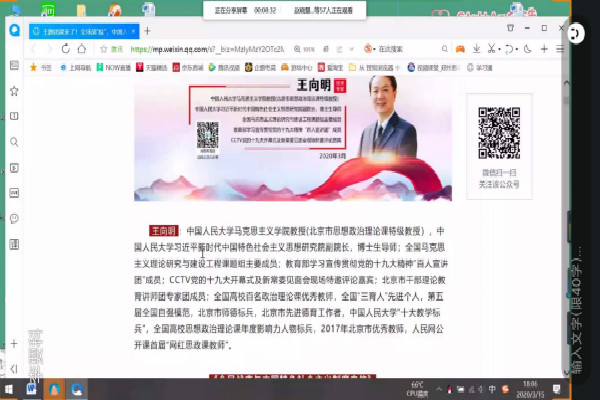Open the sidebar document icon below chat

[14, 244]
